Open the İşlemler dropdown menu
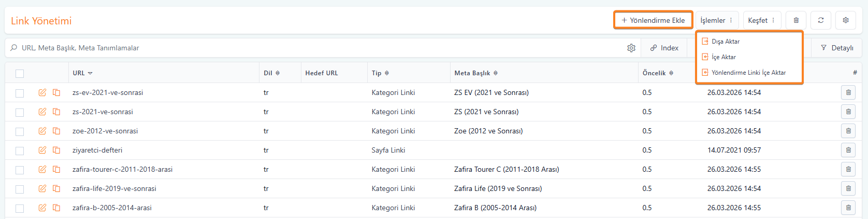The height and width of the screenshot is (219, 868). point(716,20)
